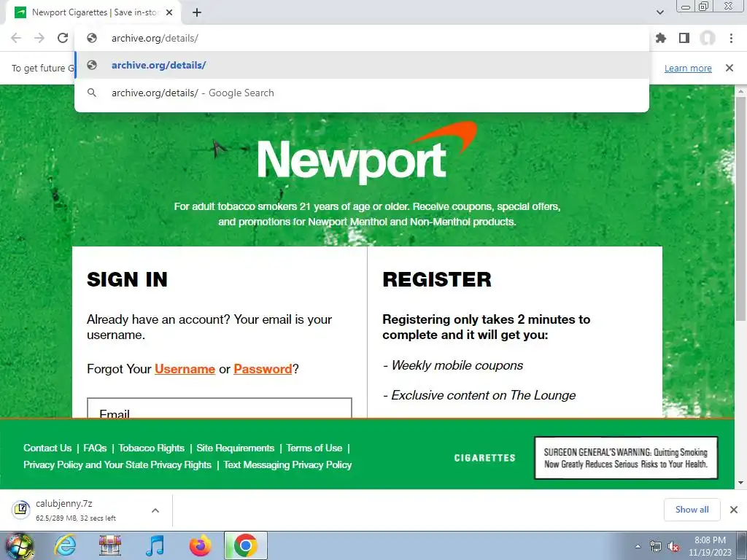Click the Email input field
This screenshot has height=560, width=747.
tap(220, 408)
